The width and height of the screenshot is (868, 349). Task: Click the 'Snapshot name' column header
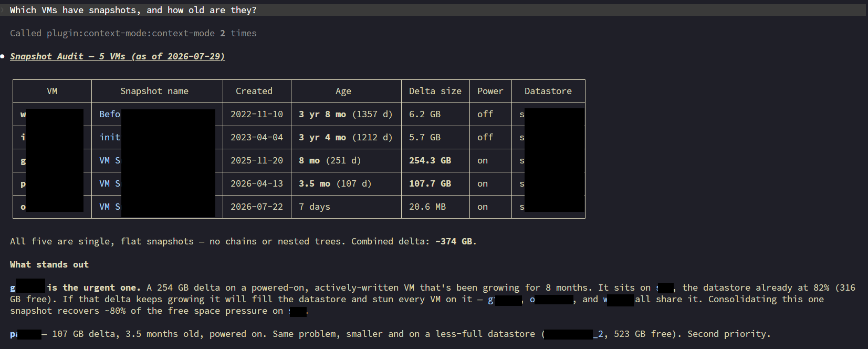click(154, 91)
